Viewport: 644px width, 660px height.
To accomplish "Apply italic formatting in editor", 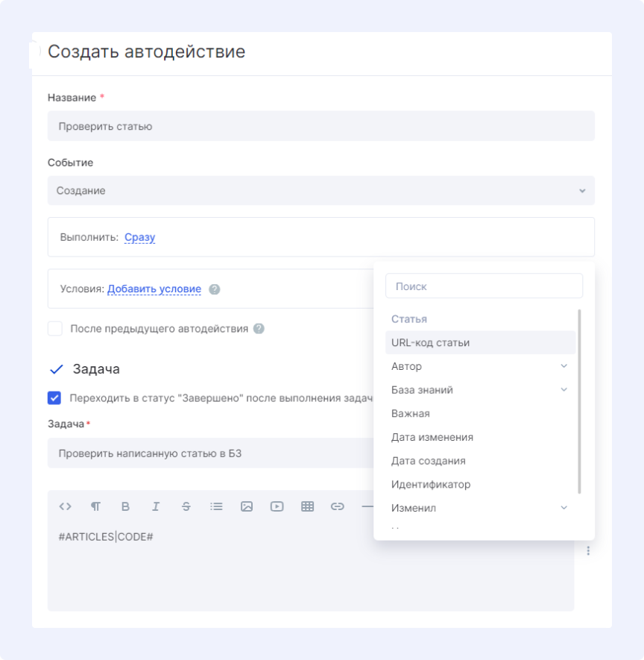I will pyautogui.click(x=156, y=506).
